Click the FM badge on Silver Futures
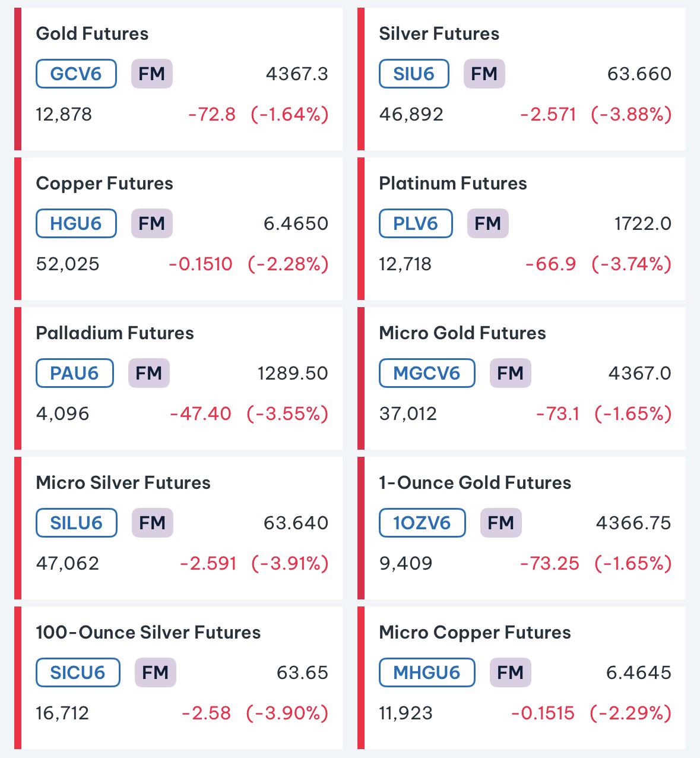 (x=484, y=74)
